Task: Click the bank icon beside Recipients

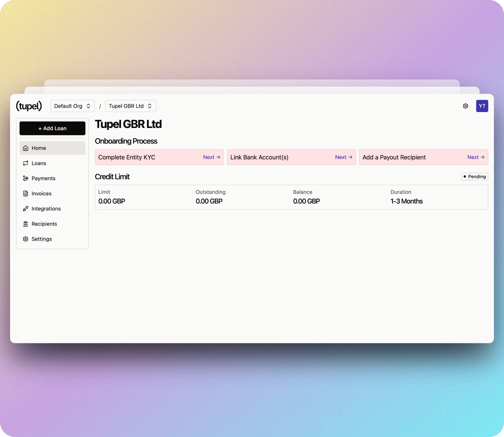Action: (x=26, y=224)
